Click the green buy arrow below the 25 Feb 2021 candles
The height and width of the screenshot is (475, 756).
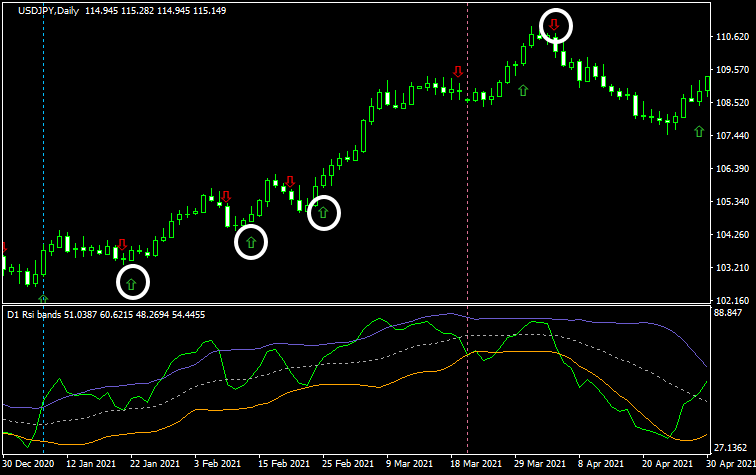(323, 212)
